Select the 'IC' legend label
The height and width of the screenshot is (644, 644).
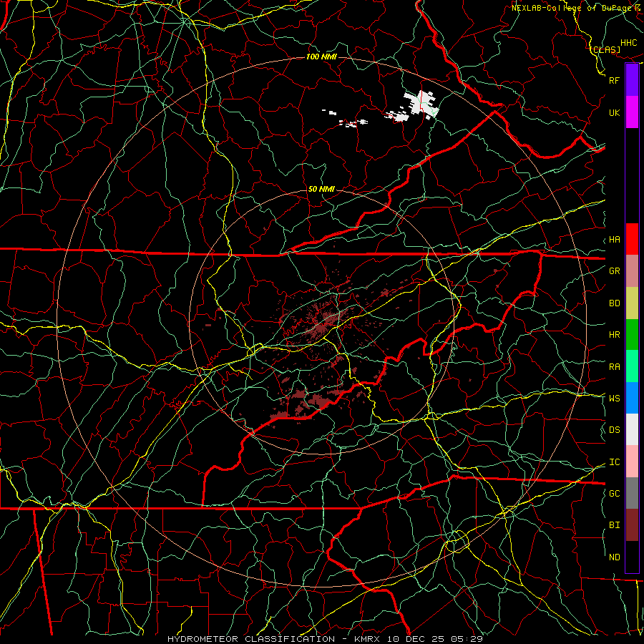click(615, 462)
